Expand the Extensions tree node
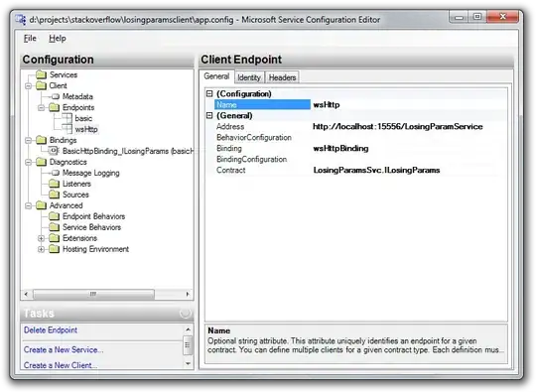Viewport: 536px width, 392px height. (42, 238)
